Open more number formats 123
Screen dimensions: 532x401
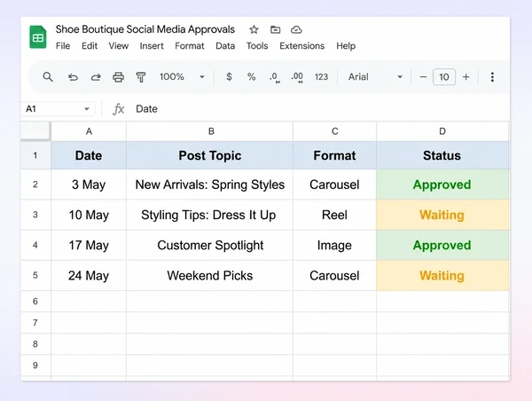click(x=321, y=77)
